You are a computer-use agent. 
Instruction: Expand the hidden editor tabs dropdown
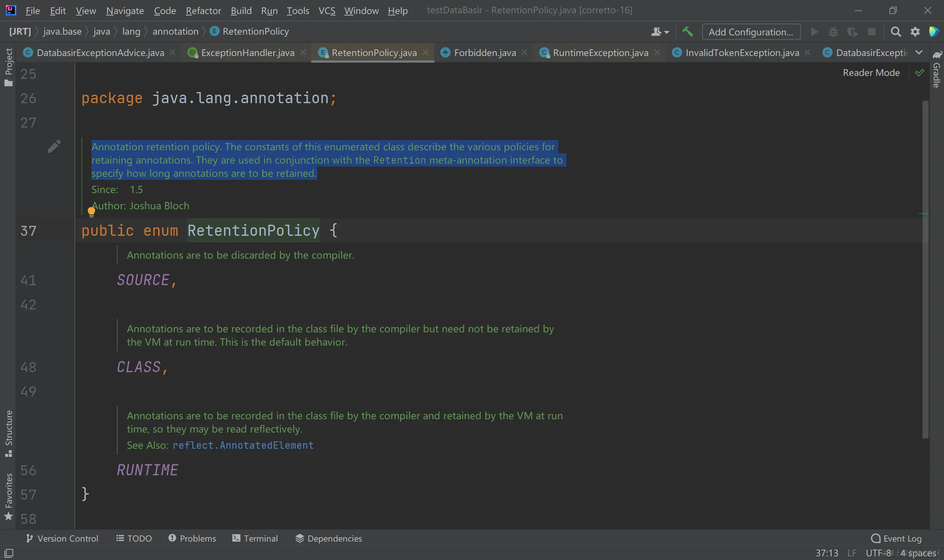919,52
